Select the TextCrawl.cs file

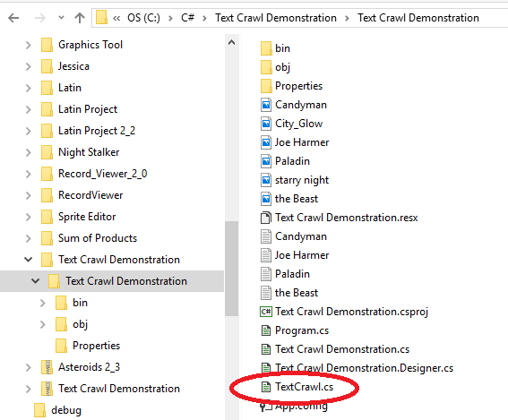(297, 387)
